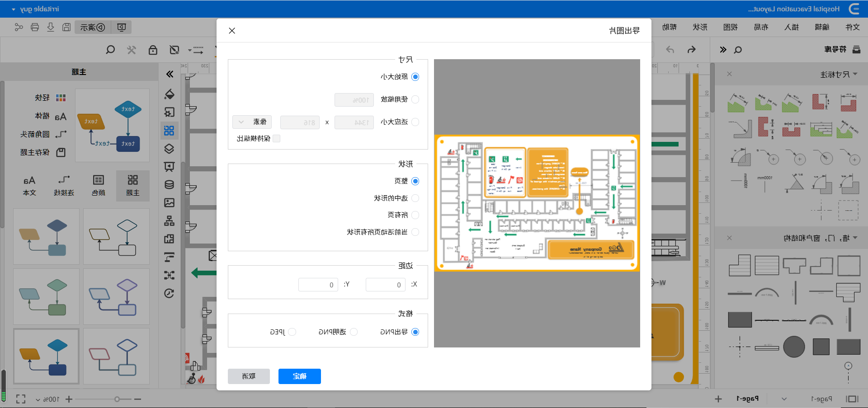Viewport: 868px width, 408px height.
Task: Collapse the side panel using « icon
Action: click(170, 74)
